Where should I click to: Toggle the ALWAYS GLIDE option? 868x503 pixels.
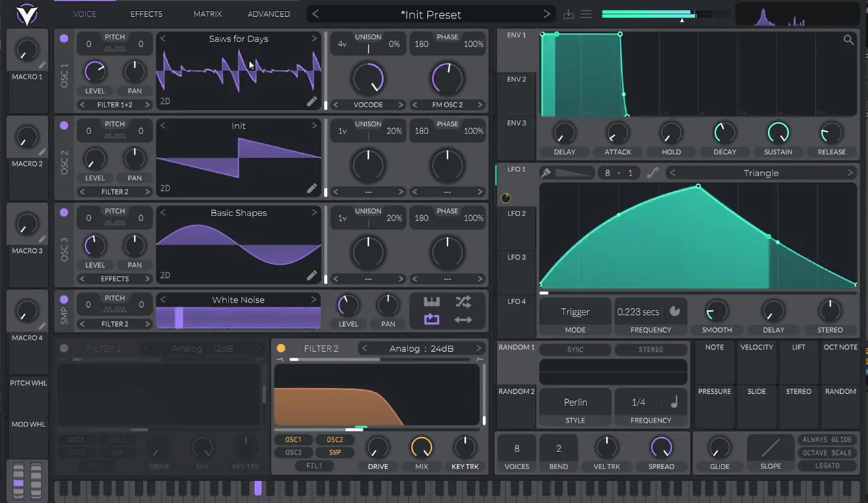point(827,440)
